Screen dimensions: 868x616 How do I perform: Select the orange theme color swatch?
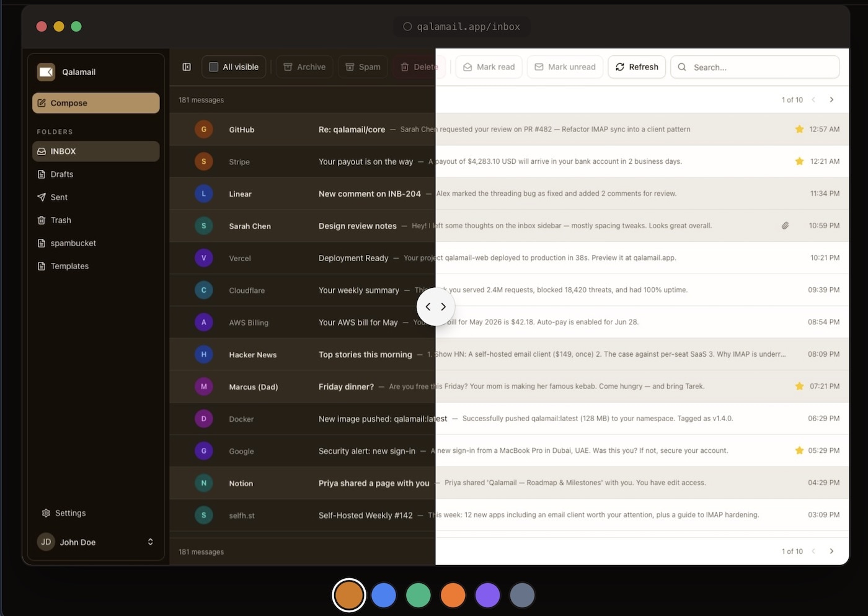click(x=453, y=596)
